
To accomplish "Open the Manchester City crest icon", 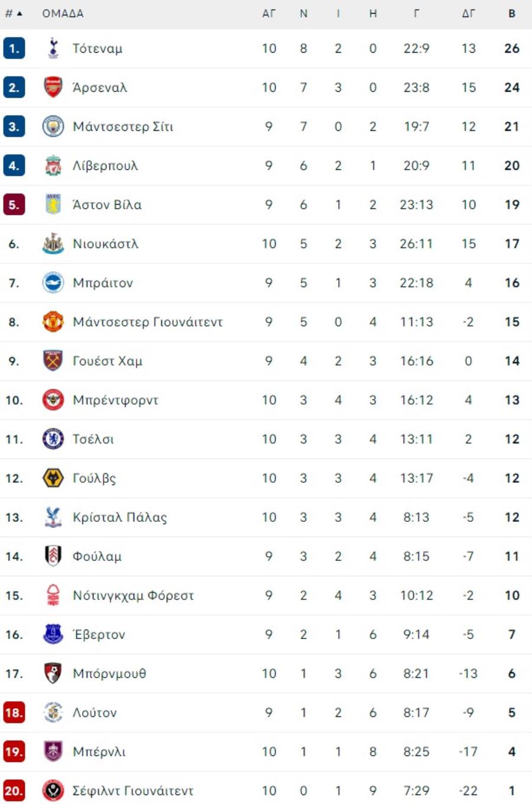I will pos(53,127).
